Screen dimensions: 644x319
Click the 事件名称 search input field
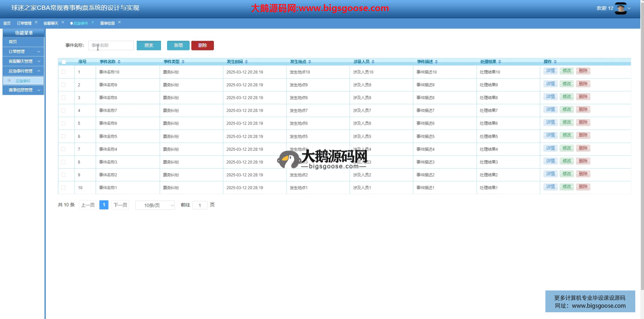111,45
